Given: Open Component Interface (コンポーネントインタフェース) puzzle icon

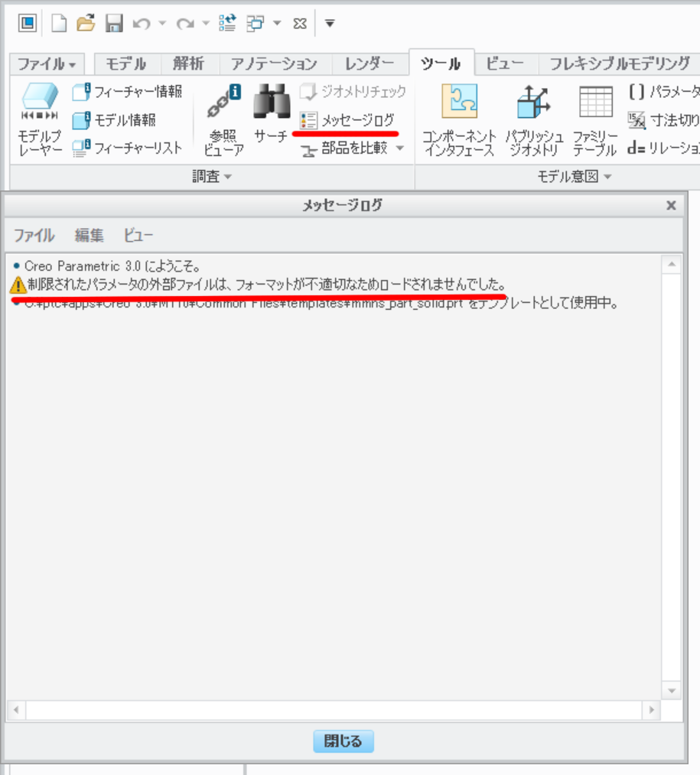Looking at the screenshot, I should pyautogui.click(x=459, y=119).
